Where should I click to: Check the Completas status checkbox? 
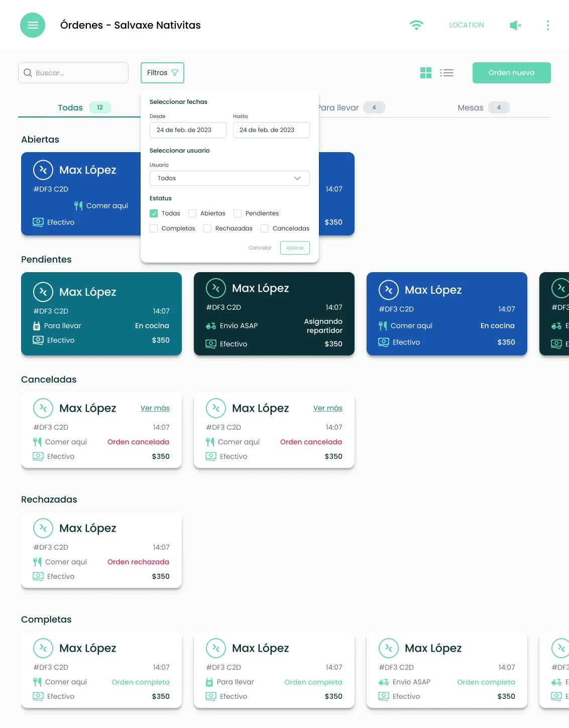(x=154, y=228)
